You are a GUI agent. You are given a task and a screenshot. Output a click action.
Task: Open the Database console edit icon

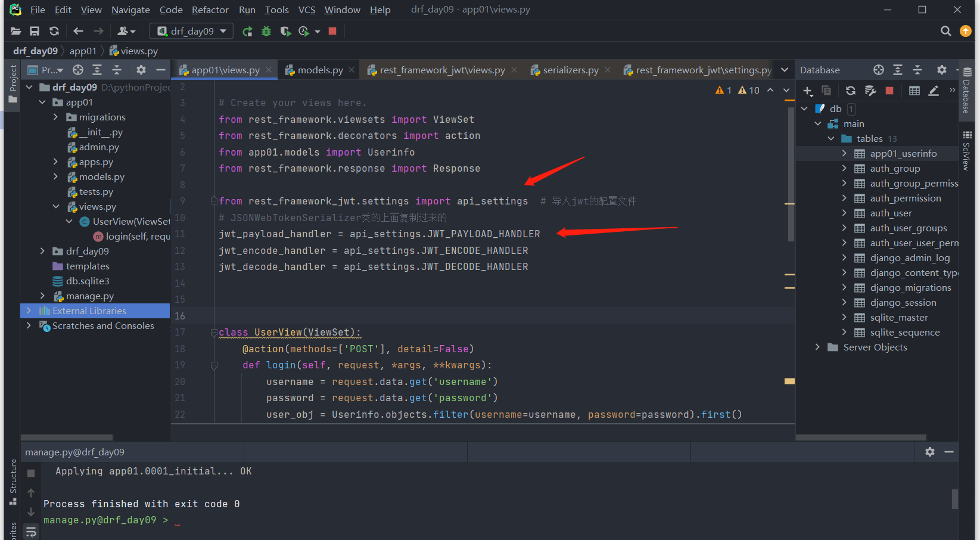point(934,91)
